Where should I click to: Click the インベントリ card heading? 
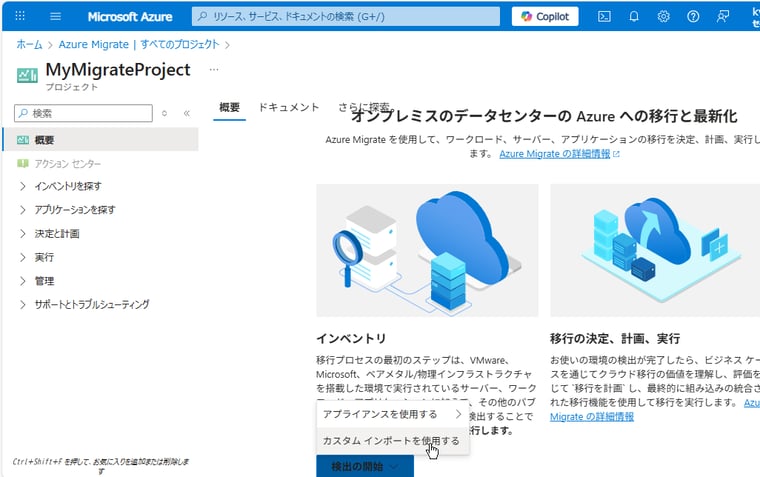pyautogui.click(x=351, y=338)
